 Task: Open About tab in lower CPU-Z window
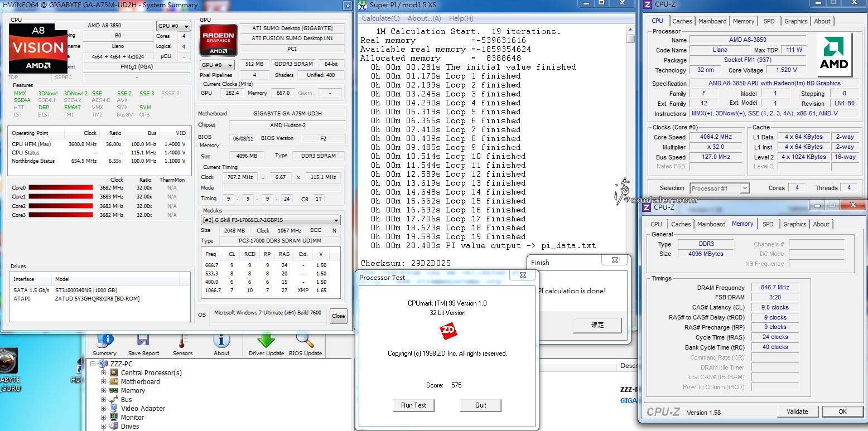[821, 224]
